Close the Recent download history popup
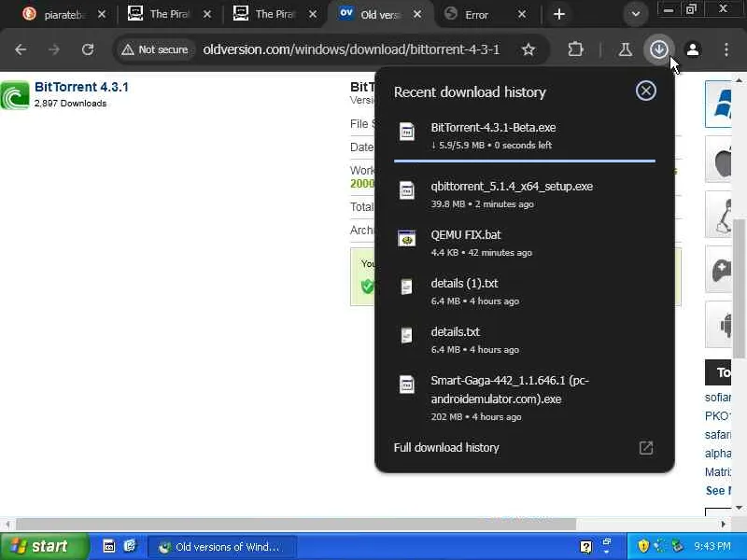This screenshot has height=560, width=747. (645, 91)
